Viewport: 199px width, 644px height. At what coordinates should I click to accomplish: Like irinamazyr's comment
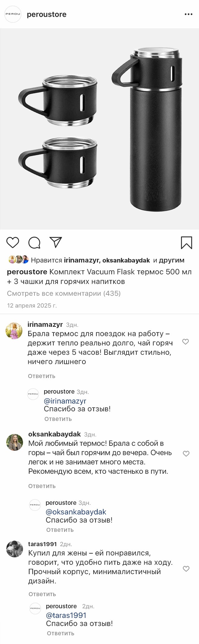point(186,342)
